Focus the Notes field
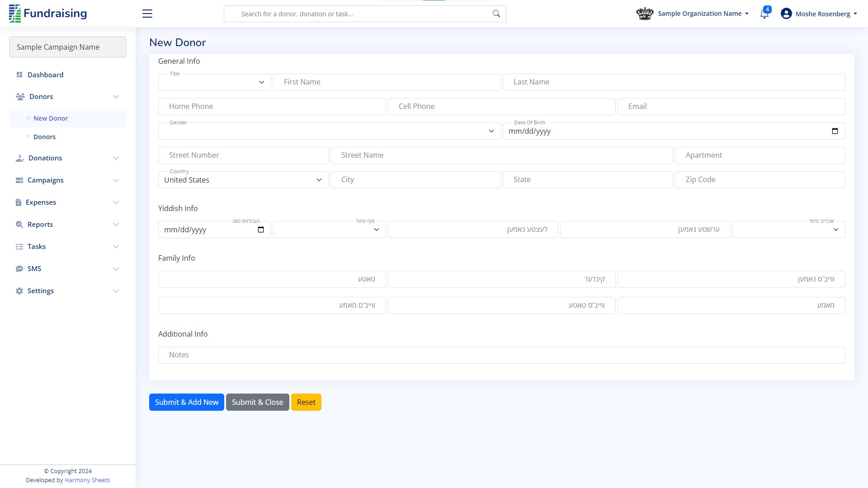The width and height of the screenshot is (868, 488). (x=502, y=355)
